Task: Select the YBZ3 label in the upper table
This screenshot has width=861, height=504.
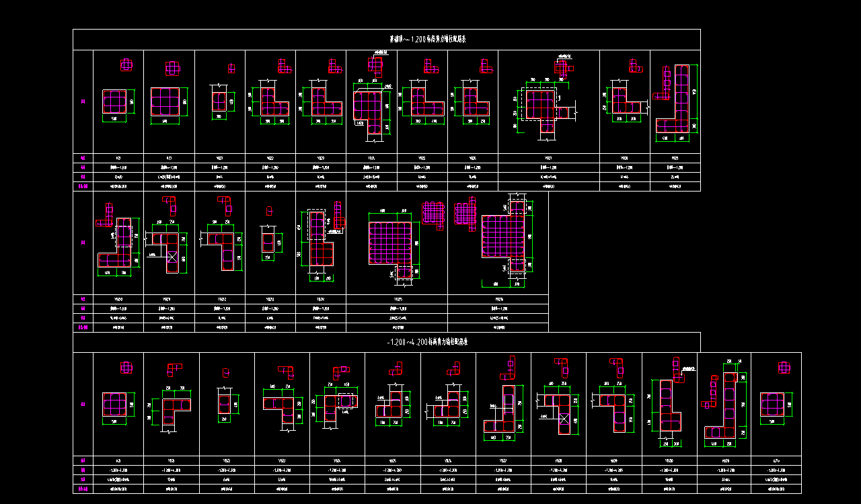Action: 321,159
